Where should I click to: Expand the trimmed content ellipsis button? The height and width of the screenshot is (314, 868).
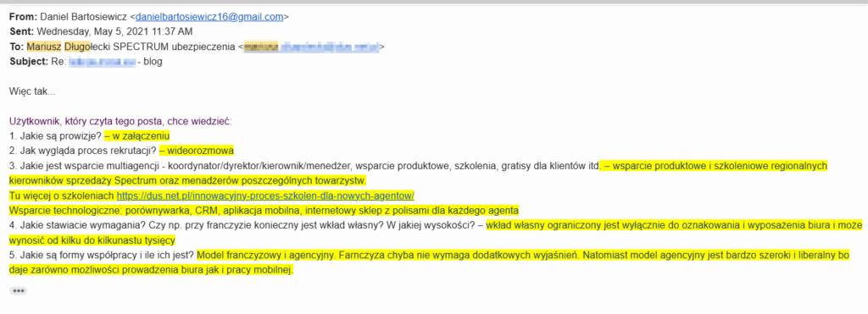point(19,291)
